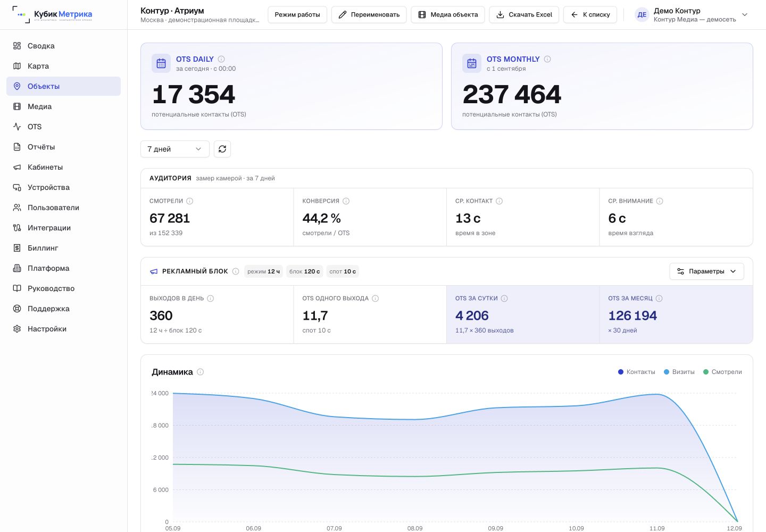This screenshot has width=766, height=532.
Task: Expand the Параметры dropdown
Action: 706,271
